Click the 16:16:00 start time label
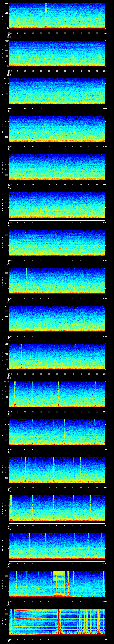114x644 pixels. point(9,336)
